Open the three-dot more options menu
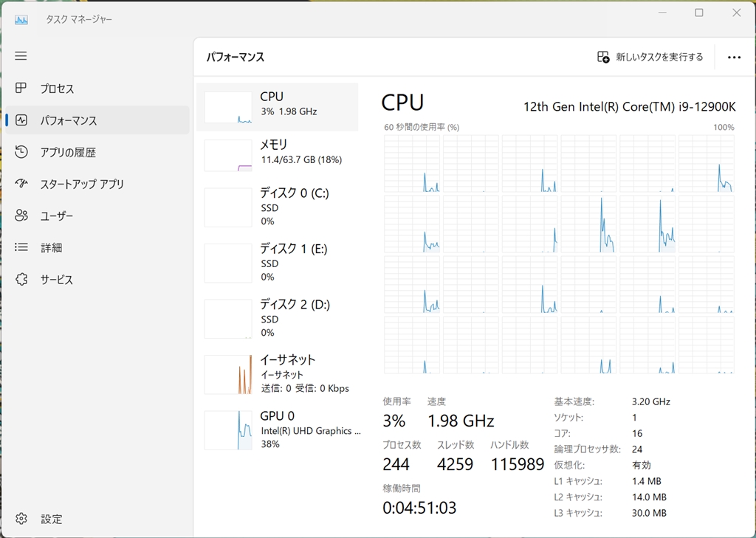Screen dimensions: 756x538 (734, 58)
